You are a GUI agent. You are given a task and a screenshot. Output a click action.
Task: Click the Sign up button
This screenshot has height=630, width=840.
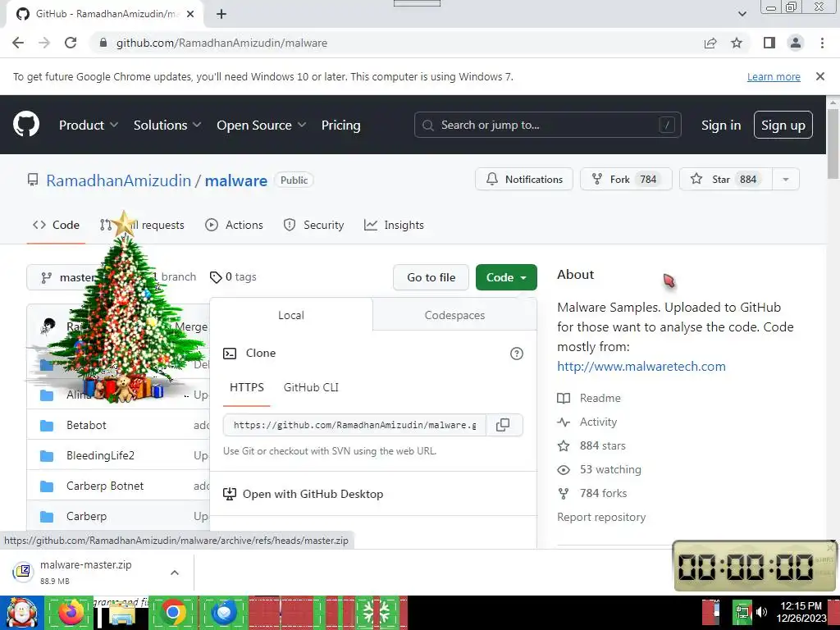783,126
